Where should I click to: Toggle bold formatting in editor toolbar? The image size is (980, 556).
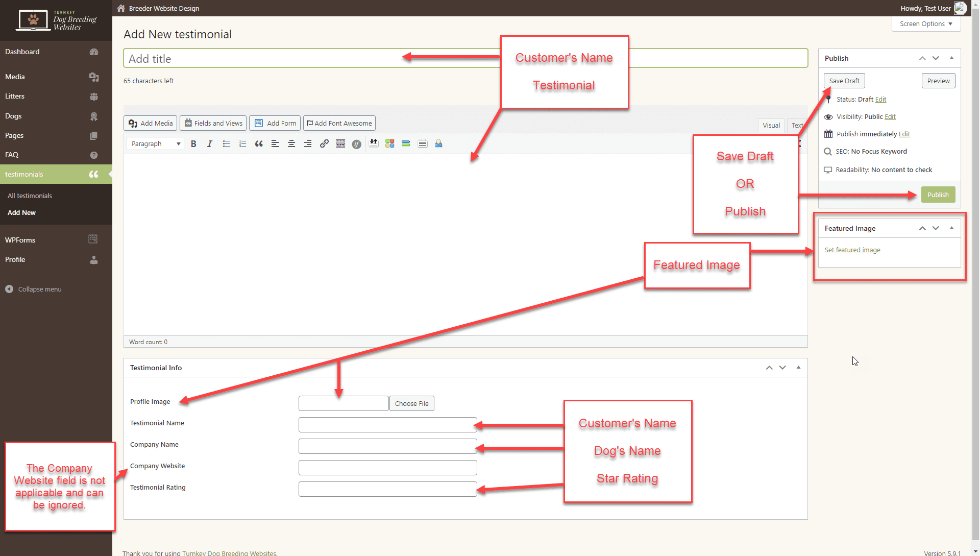(x=193, y=144)
